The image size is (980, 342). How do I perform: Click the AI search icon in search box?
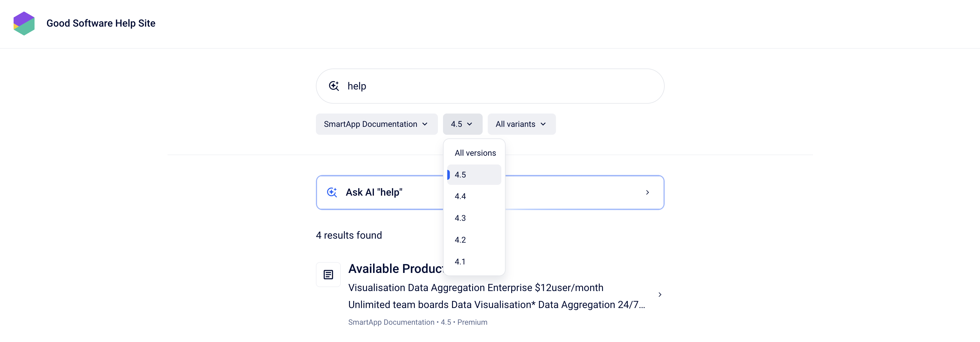point(334,86)
